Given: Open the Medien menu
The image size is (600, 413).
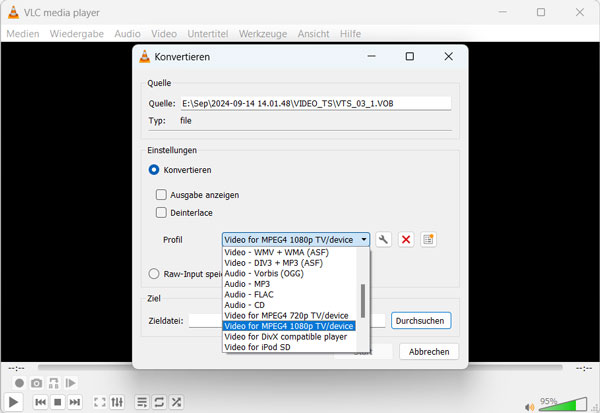Looking at the screenshot, I should [x=23, y=34].
